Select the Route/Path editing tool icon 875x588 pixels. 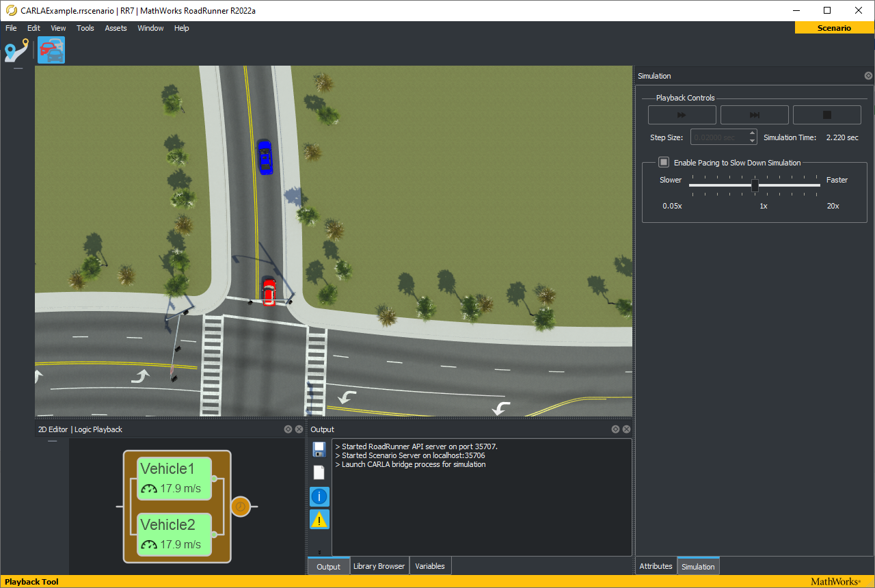coord(16,49)
